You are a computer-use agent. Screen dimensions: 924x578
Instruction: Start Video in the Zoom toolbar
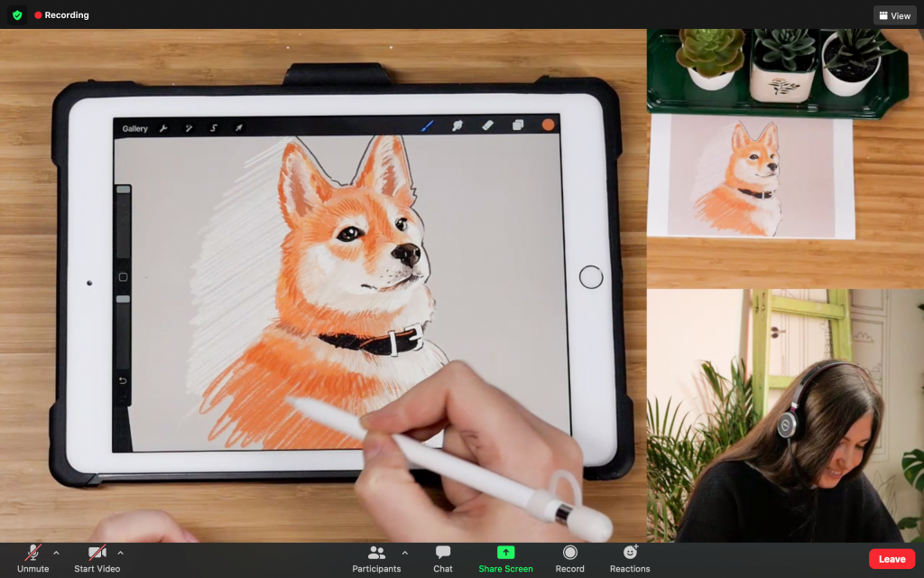coord(97,558)
